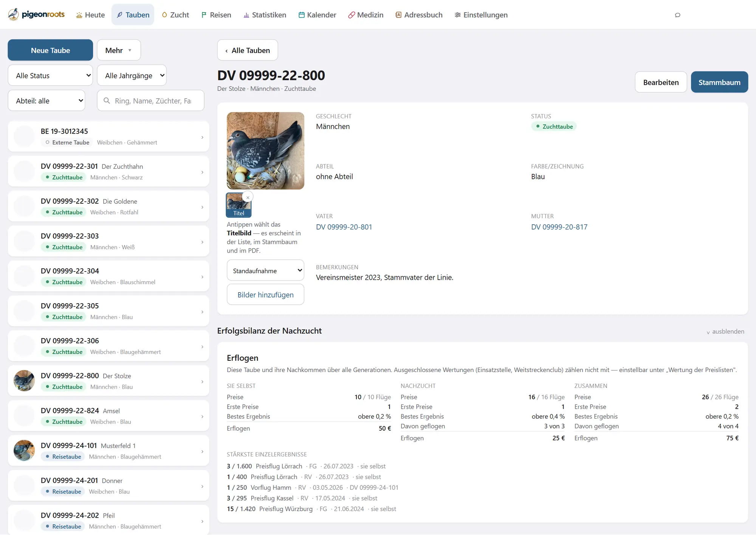Open row arrow for DV 09999-22-304
This screenshot has height=535, width=756.
tap(202, 277)
